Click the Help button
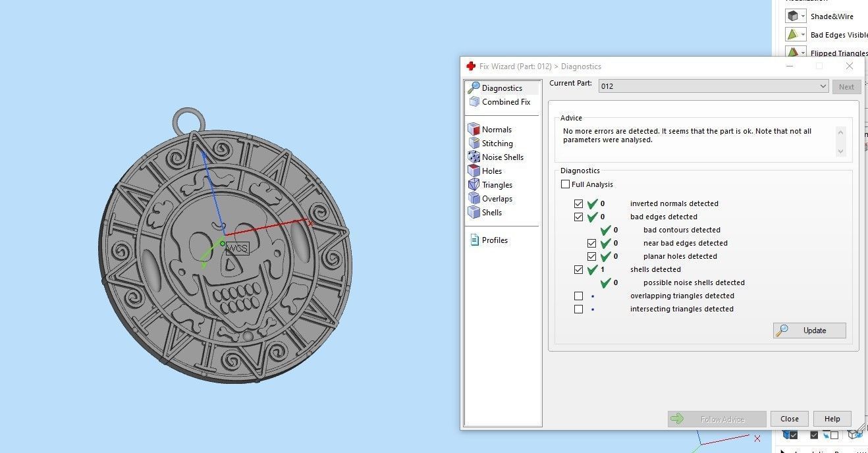868x453 pixels. pos(832,419)
